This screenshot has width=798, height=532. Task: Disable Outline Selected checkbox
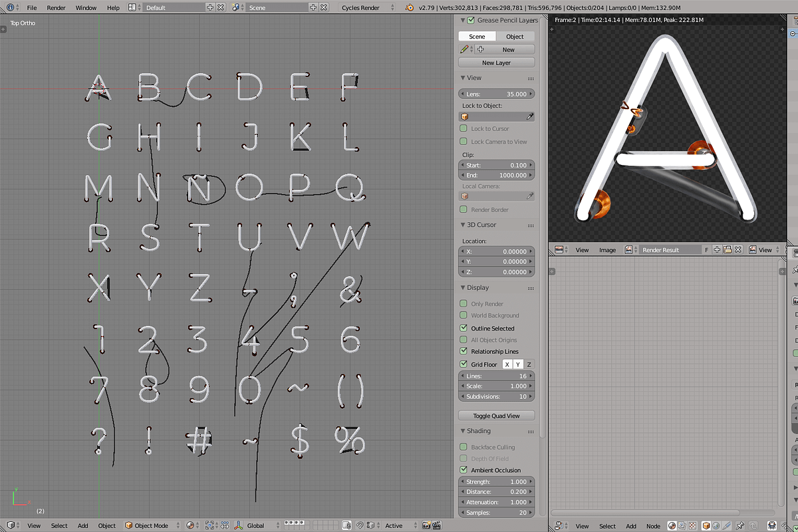click(464, 328)
